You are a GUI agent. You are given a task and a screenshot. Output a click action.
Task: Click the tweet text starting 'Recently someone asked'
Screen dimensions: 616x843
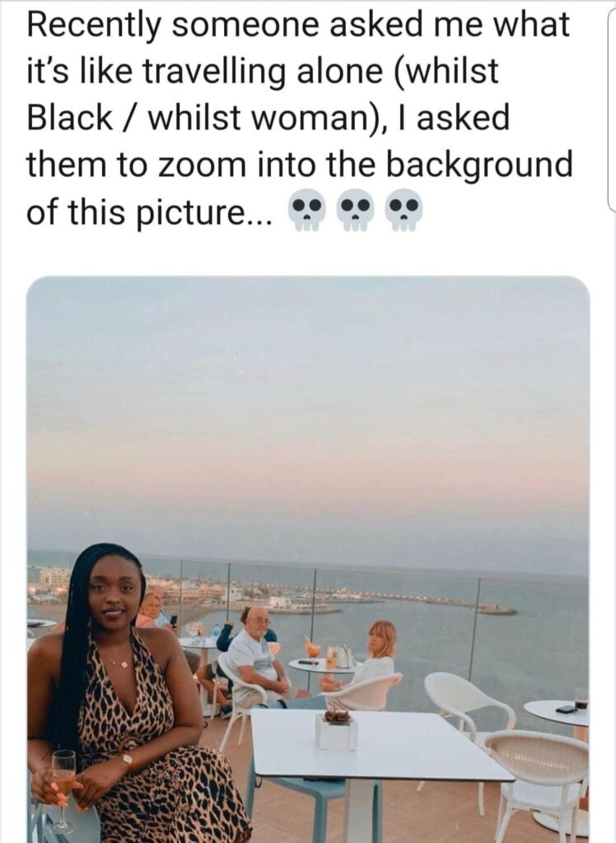tap(300, 118)
